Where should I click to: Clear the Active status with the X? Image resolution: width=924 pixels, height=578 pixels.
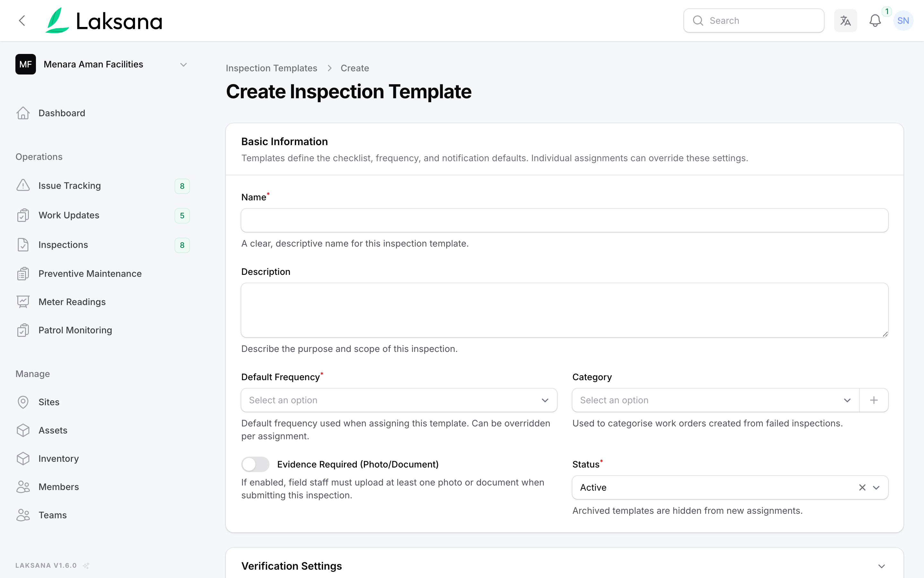pyautogui.click(x=862, y=487)
